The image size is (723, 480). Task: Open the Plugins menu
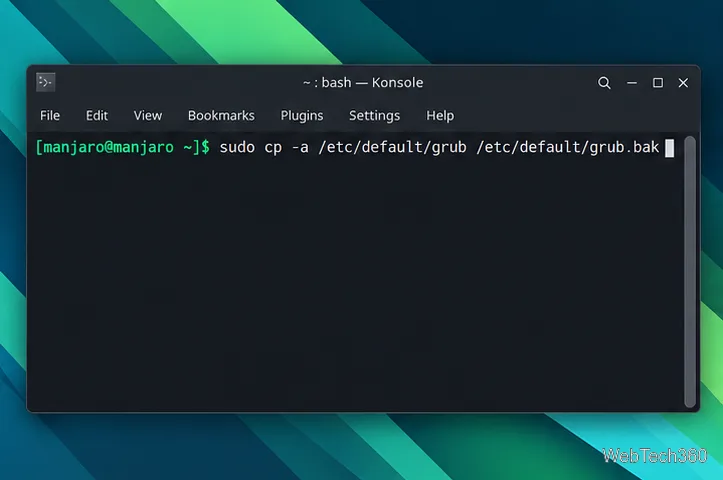coord(302,115)
